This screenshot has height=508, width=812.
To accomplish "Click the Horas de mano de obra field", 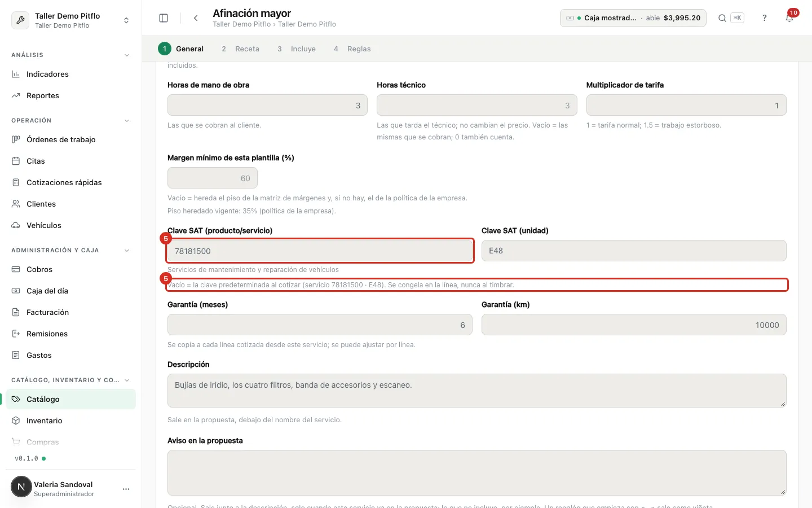I will (x=267, y=106).
